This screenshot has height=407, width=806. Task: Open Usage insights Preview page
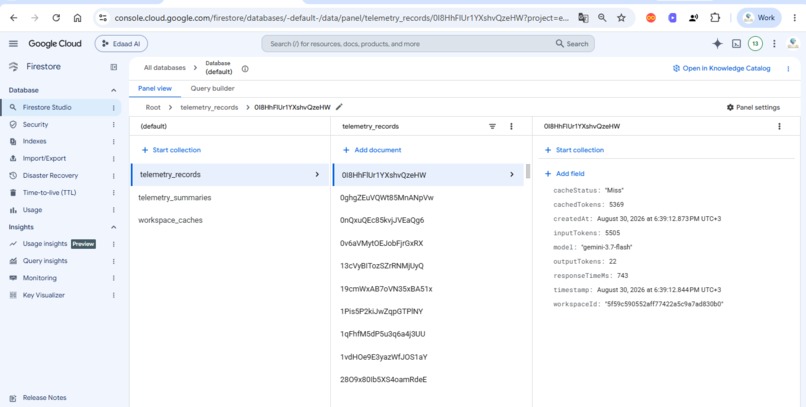[x=45, y=244]
